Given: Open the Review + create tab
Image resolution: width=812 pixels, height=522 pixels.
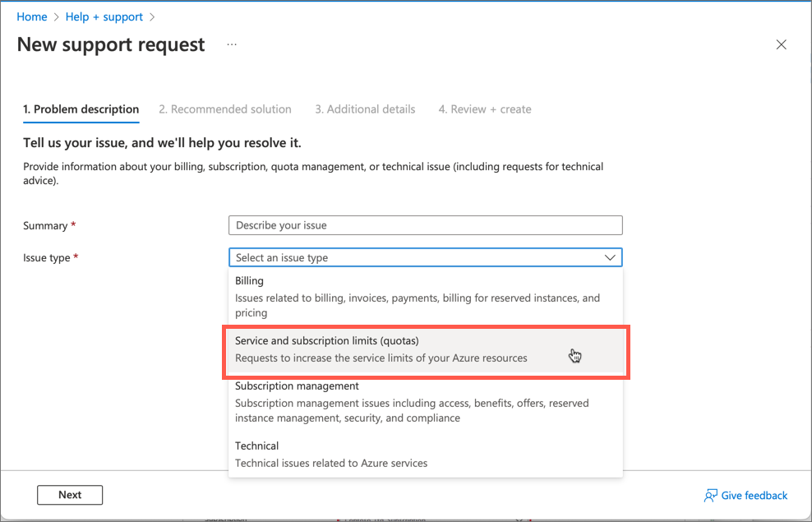Looking at the screenshot, I should [x=484, y=109].
